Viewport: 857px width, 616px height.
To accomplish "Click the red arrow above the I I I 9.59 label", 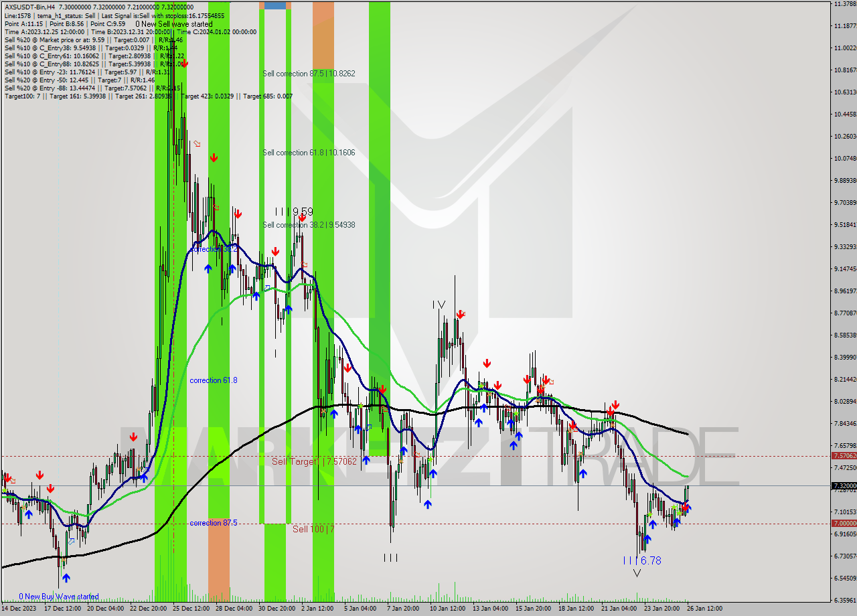I will click(x=302, y=217).
